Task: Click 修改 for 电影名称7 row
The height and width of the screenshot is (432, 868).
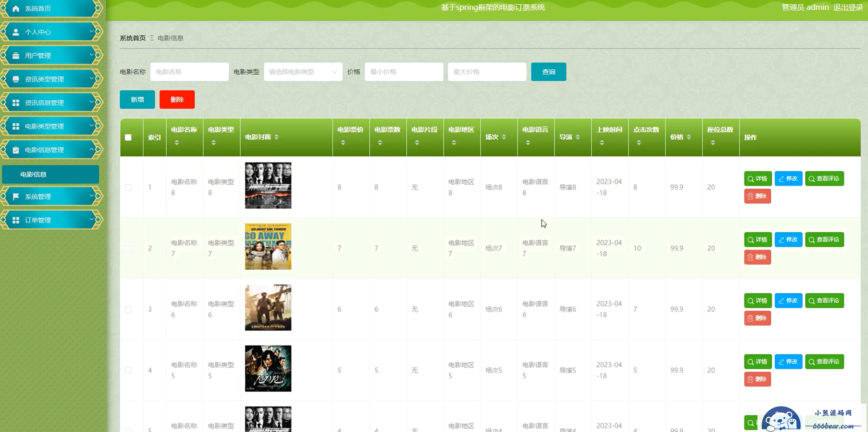Action: 788,240
